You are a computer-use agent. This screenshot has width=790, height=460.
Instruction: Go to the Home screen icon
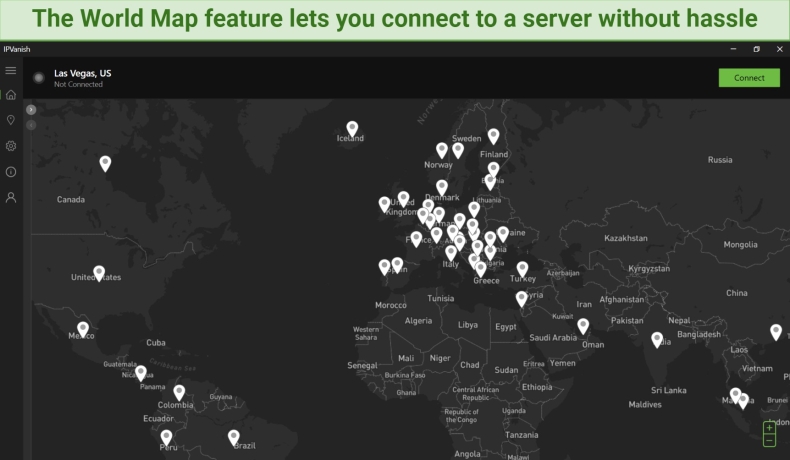(11, 95)
